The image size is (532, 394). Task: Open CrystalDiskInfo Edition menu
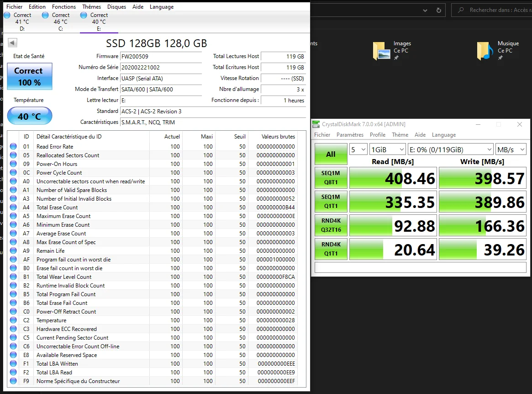37,7
